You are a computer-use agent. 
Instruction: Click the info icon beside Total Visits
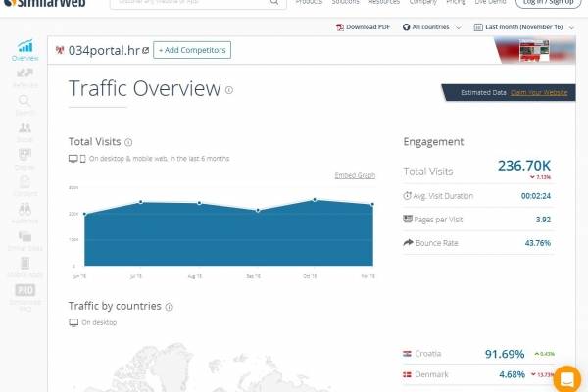(129, 142)
